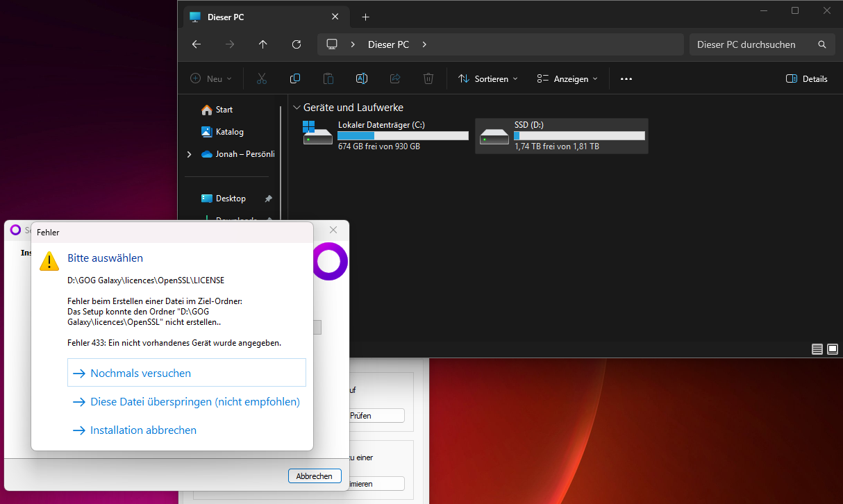Open the Sortieren dropdown
Image resolution: width=843 pixels, height=504 pixels.
coord(488,78)
